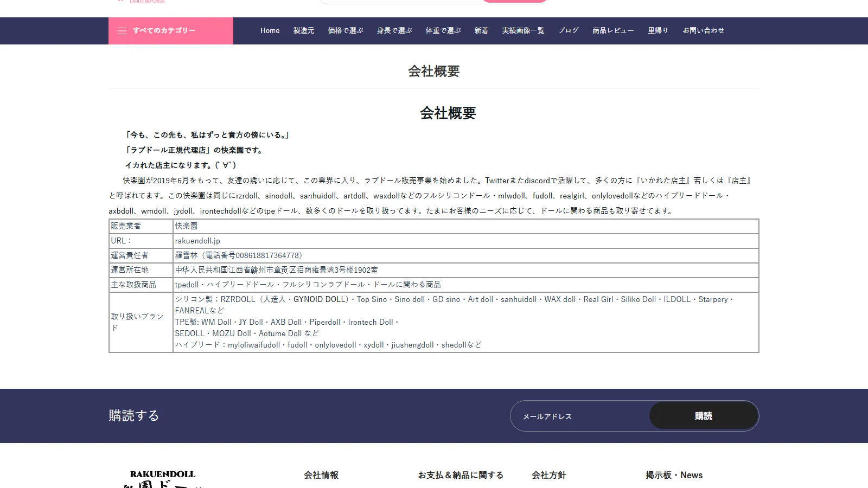This screenshot has height=488, width=868.
Task: Click the 「今も、この先も…」 slogan line
Action: tap(207, 135)
